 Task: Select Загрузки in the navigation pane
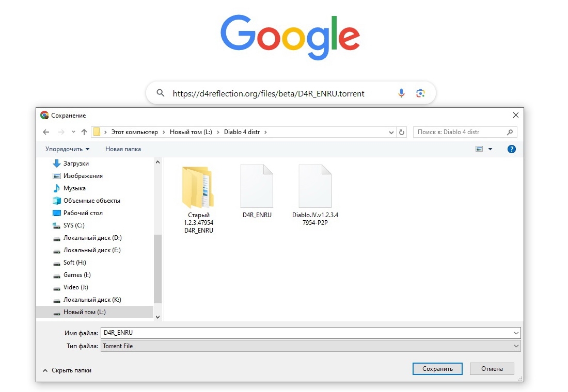tap(76, 164)
